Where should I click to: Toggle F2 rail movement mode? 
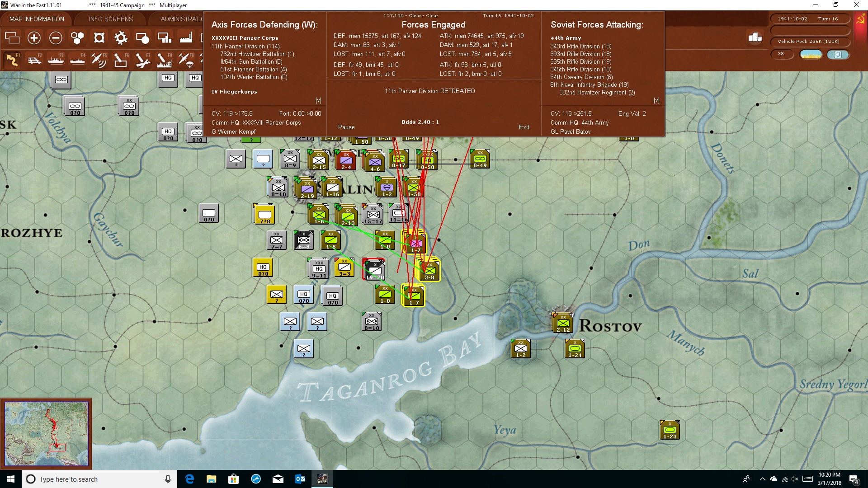click(34, 60)
